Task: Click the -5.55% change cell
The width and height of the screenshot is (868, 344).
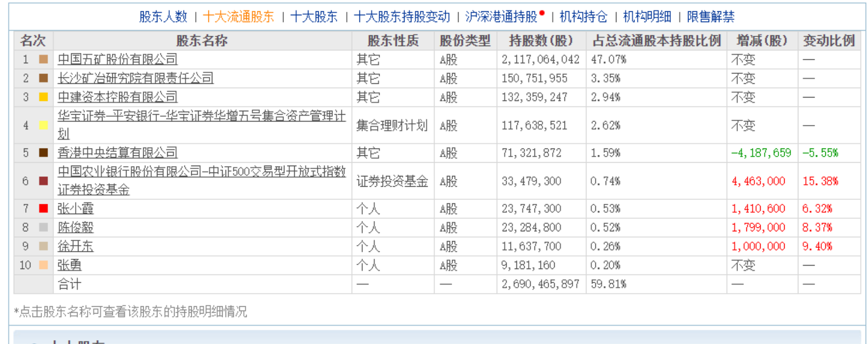Action: click(820, 153)
